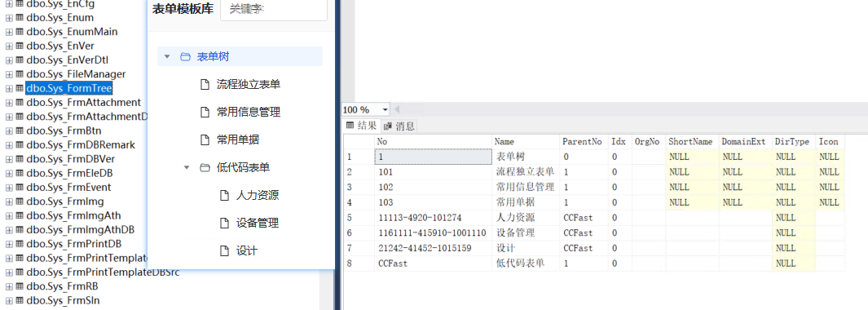Screen dimensions: 868x310
Task: Select the No cell containing CCFast in row 8
Action: pyautogui.click(x=433, y=263)
